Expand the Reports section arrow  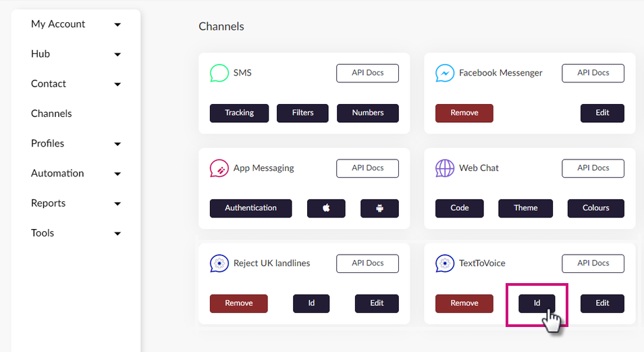(117, 203)
